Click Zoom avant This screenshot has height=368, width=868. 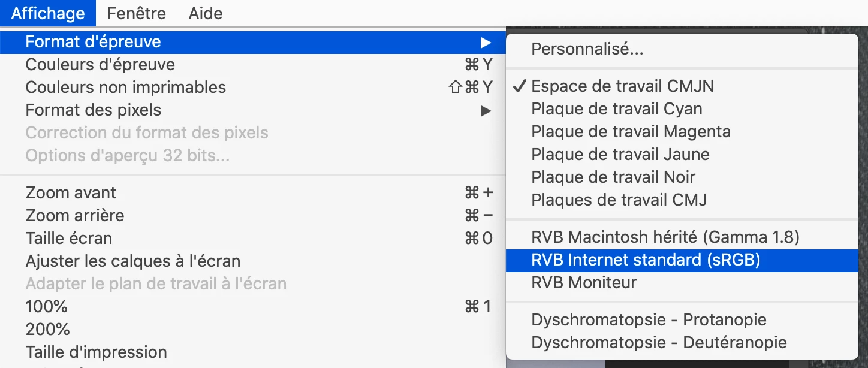(71, 193)
